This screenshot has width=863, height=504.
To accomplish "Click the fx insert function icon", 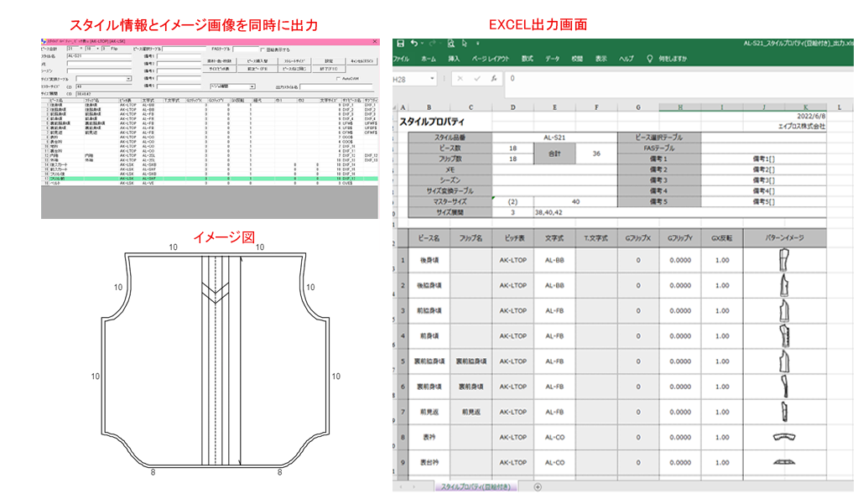I will (x=494, y=79).
